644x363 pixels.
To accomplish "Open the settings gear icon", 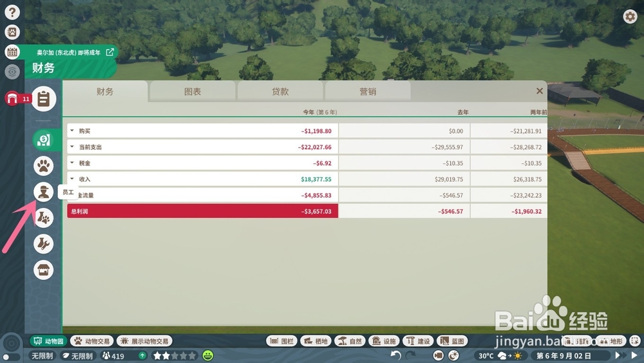I will (x=630, y=17).
